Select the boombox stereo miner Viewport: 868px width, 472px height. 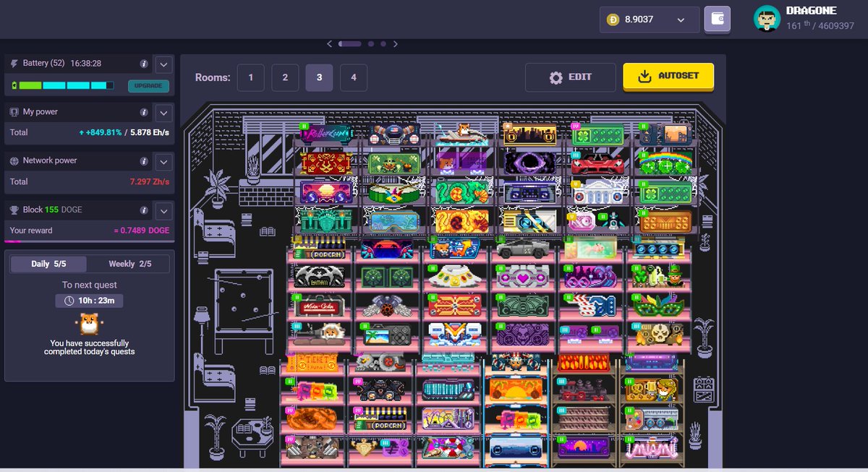tap(530, 192)
